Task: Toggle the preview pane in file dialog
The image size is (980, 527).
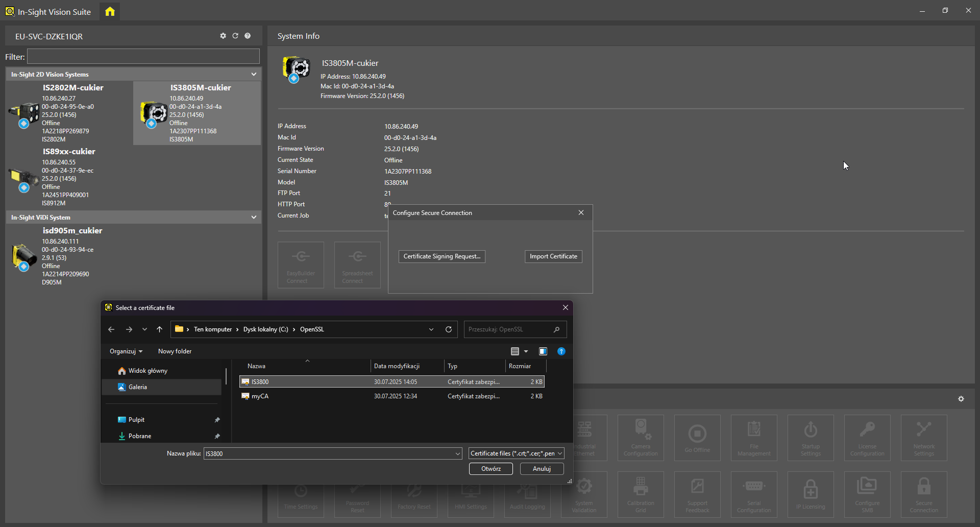Action: 543,351
